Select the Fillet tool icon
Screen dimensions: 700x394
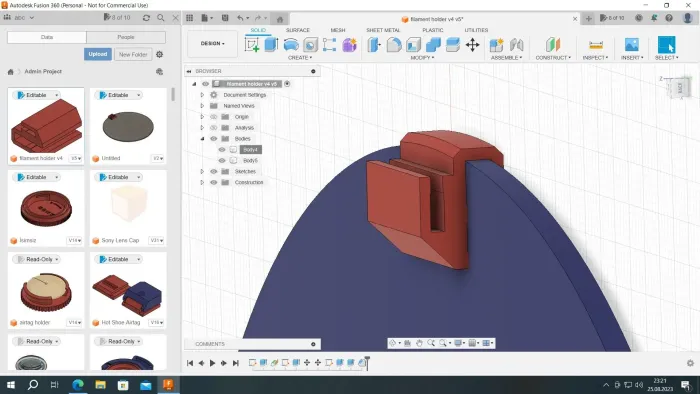coord(394,45)
